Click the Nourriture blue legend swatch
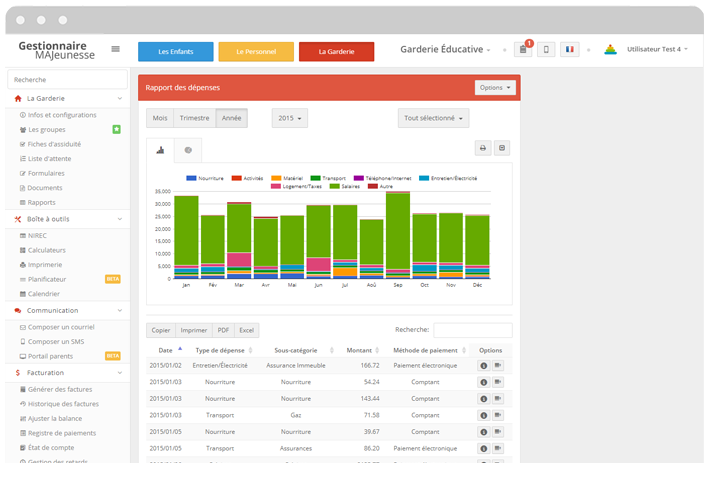The height and width of the screenshot is (478, 710). tap(191, 178)
